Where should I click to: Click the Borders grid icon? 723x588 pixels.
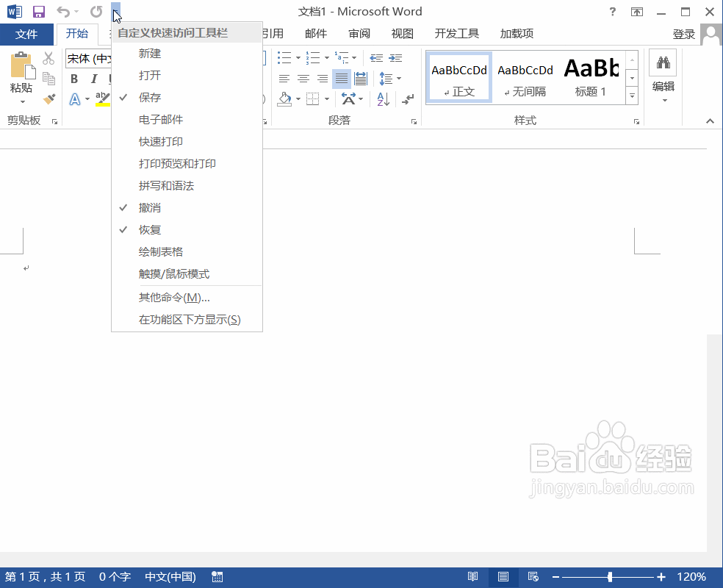click(x=312, y=99)
